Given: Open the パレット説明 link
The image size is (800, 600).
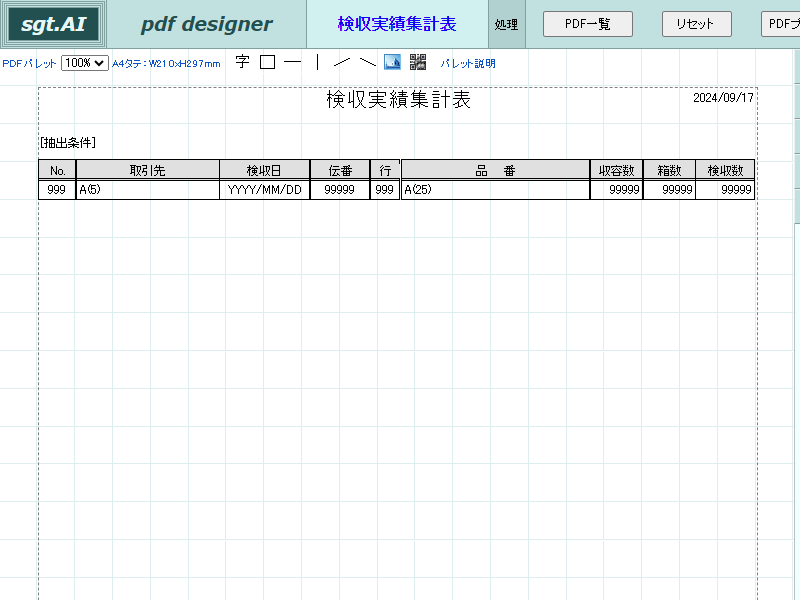Looking at the screenshot, I should click(x=468, y=63).
